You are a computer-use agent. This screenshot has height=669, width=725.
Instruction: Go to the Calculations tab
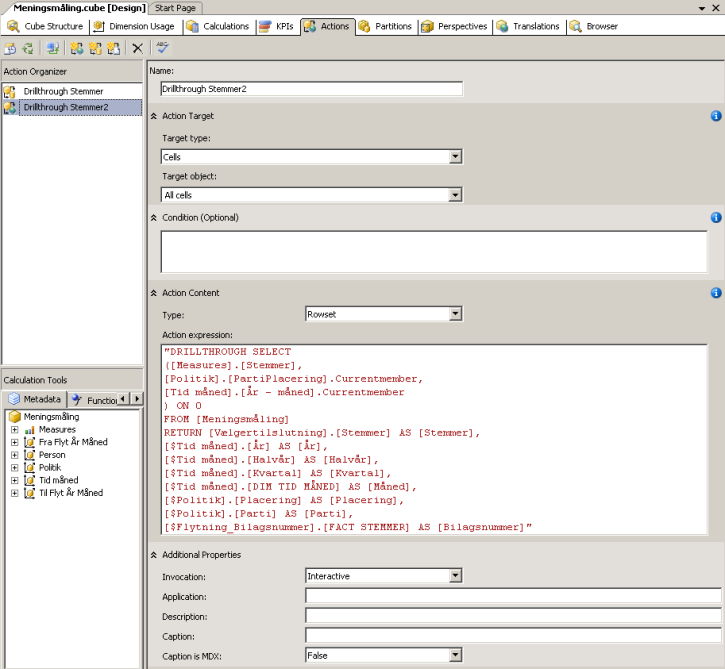click(x=218, y=26)
